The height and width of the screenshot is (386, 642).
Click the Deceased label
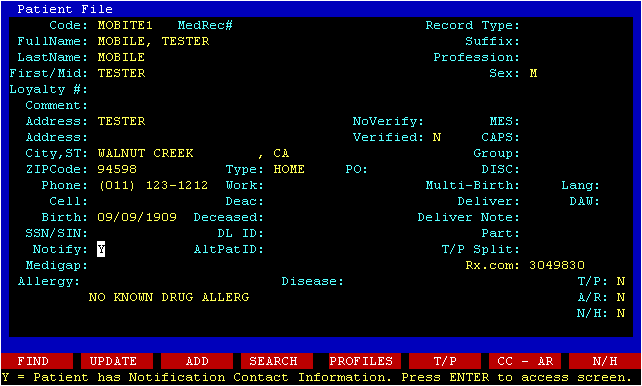click(x=229, y=217)
